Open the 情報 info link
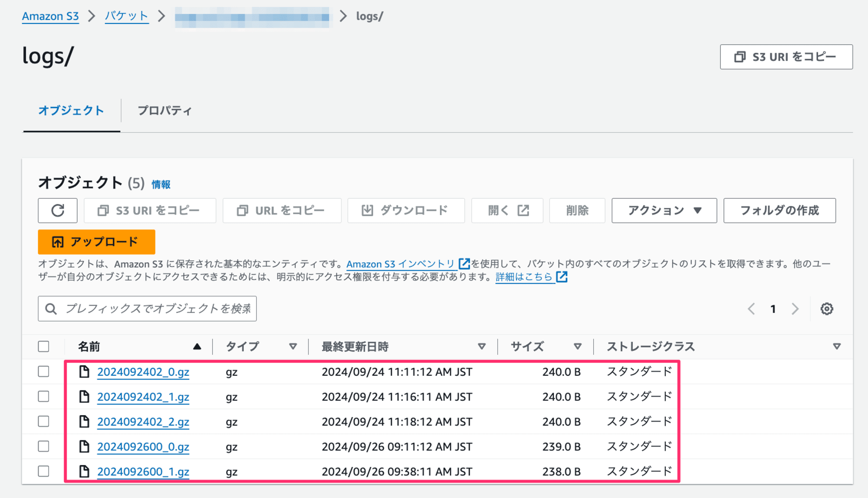 pyautogui.click(x=161, y=184)
